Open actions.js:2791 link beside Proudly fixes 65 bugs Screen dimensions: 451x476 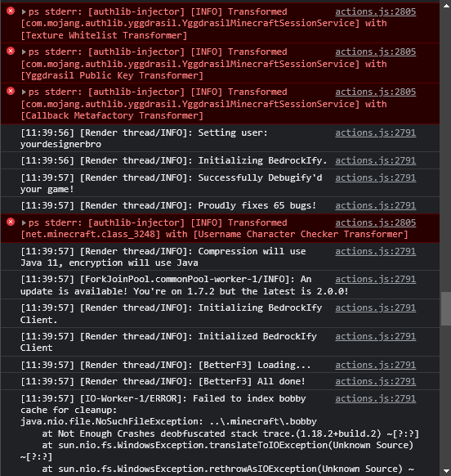[376, 205]
